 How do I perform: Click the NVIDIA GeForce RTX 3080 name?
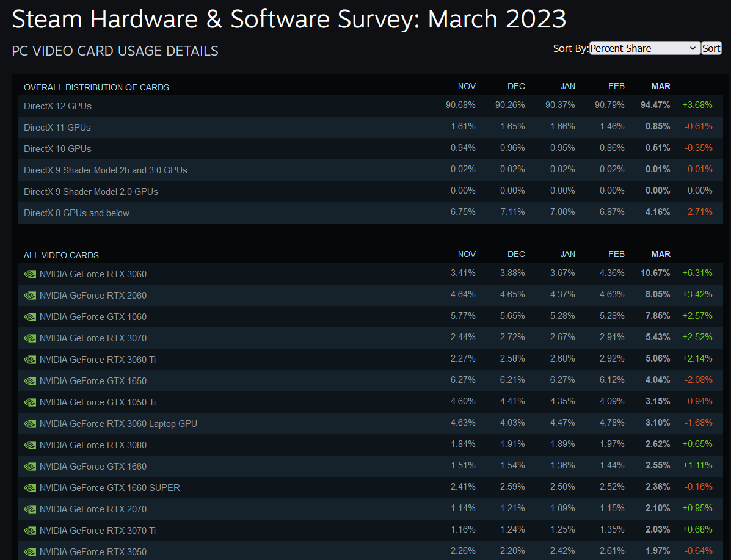pos(93,445)
